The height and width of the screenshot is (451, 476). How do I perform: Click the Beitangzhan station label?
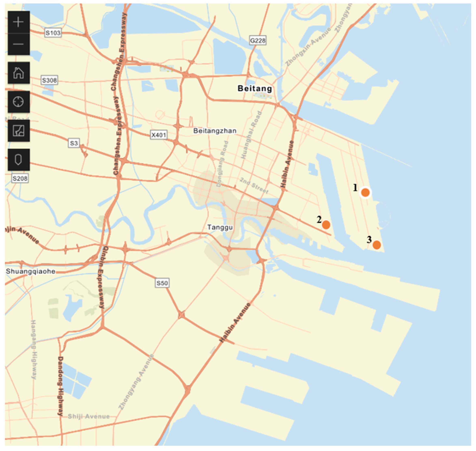[x=215, y=131]
